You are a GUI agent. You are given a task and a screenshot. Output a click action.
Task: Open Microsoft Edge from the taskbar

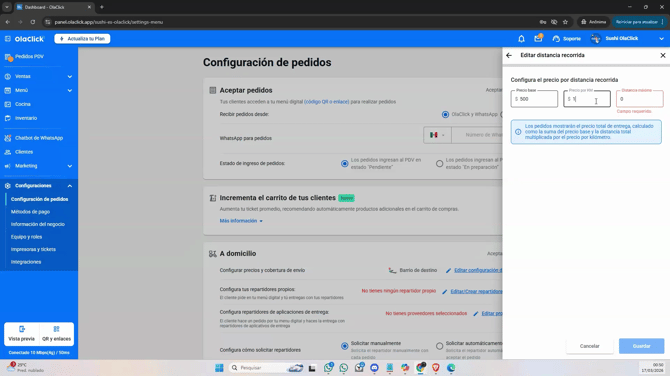coord(451,368)
